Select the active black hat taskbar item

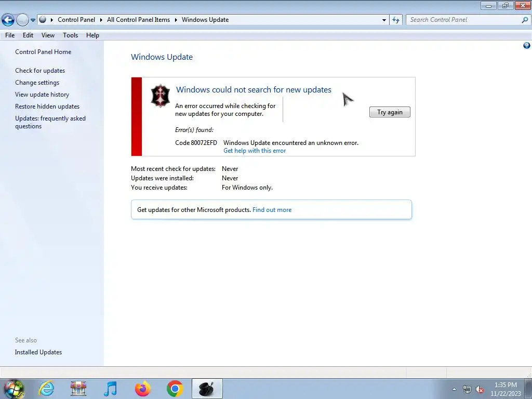pyautogui.click(x=207, y=389)
